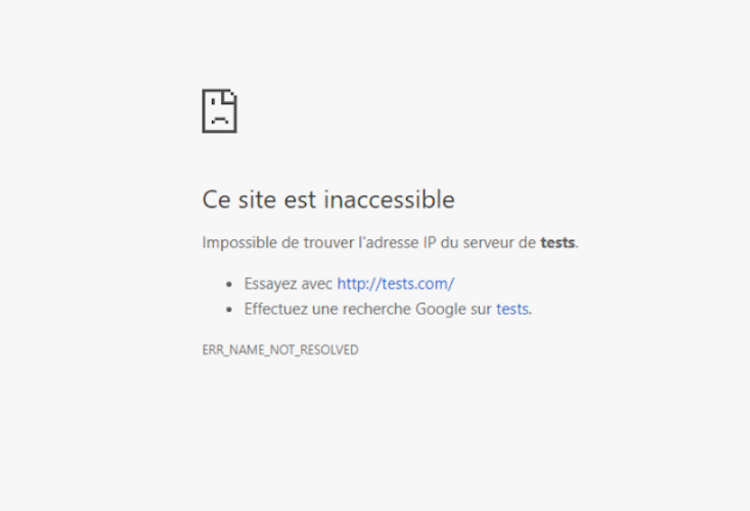Viewport: 750px width, 511px height.
Task: Click the sad page error icon
Action: (x=219, y=111)
